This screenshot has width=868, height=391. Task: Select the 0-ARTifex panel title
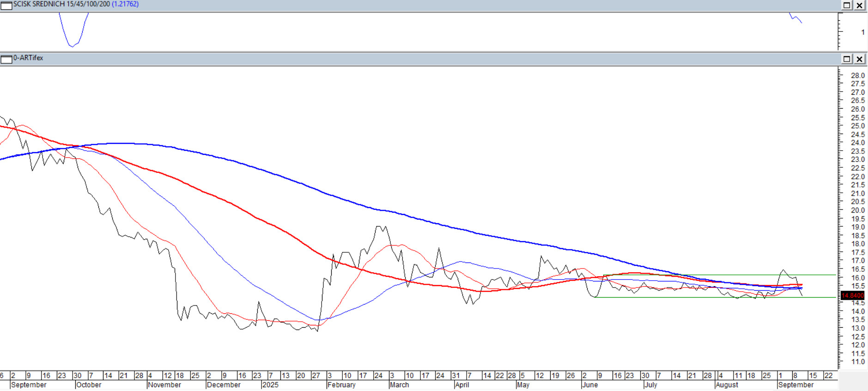click(x=28, y=58)
